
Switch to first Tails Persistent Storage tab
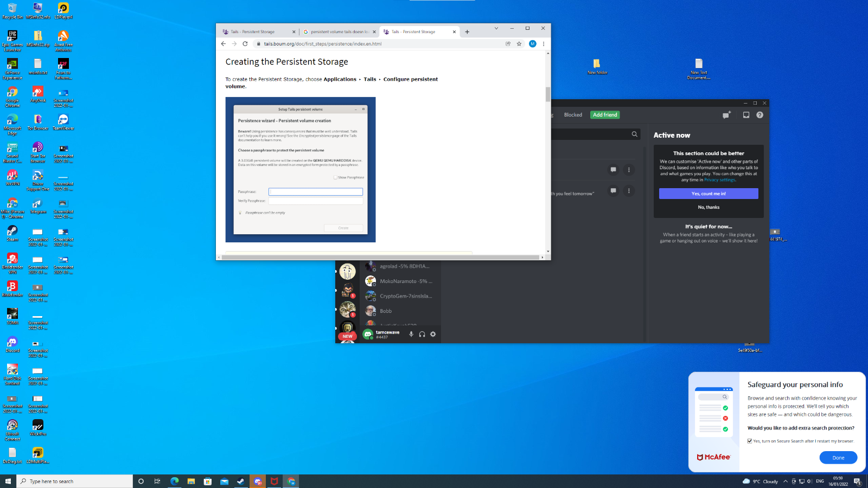click(259, 32)
